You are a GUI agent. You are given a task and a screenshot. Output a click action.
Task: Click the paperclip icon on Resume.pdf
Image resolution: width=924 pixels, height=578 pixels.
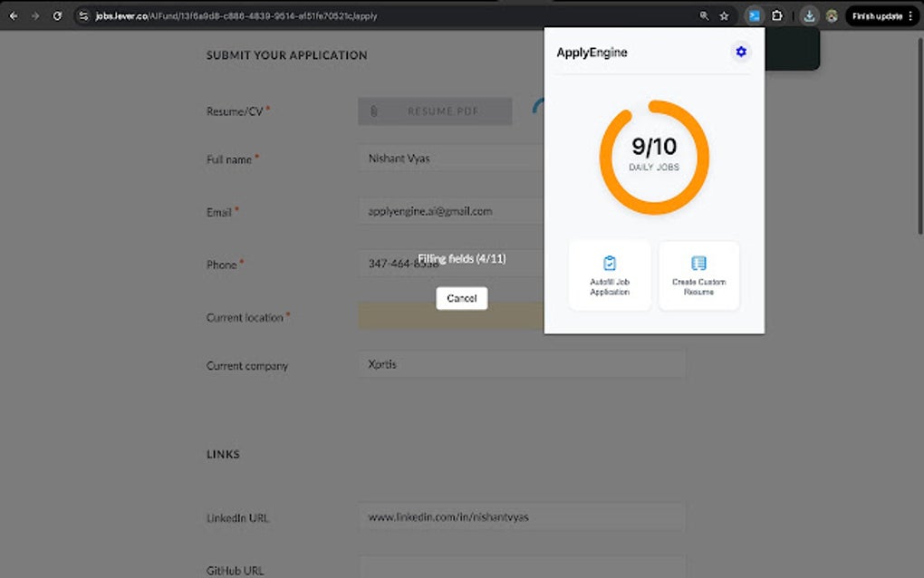coord(375,111)
